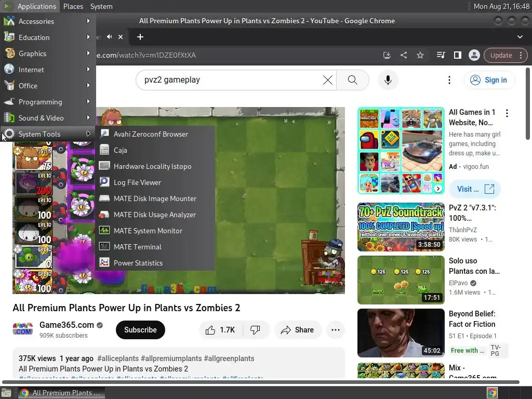532x399 pixels.
Task: Open the System menu
Action: (101, 6)
